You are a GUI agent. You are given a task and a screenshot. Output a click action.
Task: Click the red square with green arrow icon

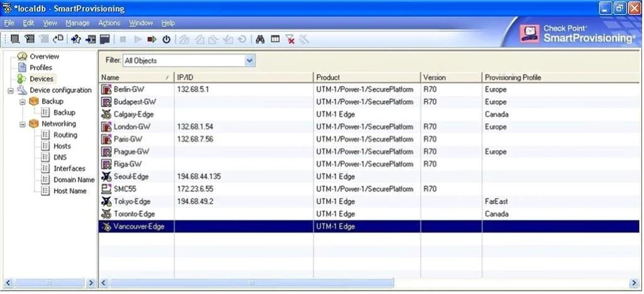coord(152,40)
